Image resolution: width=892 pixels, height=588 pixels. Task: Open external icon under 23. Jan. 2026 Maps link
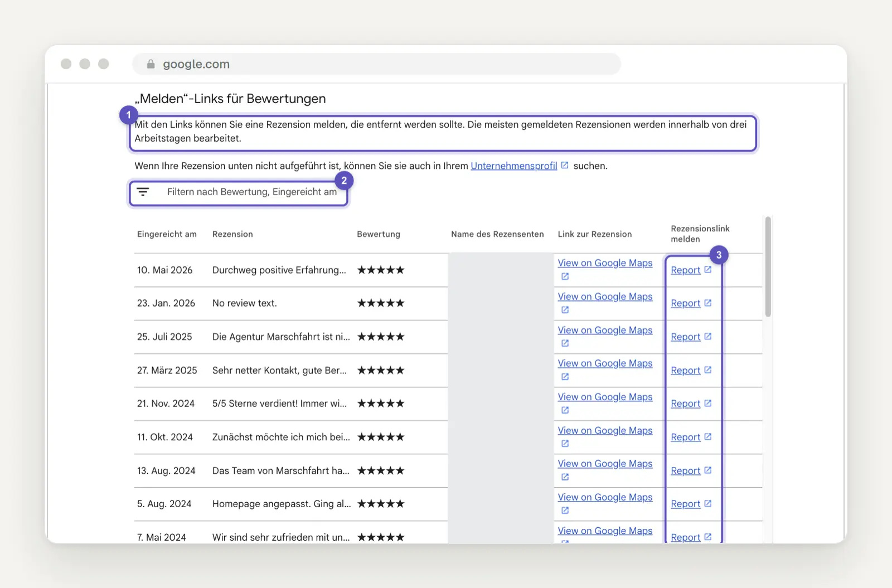(x=565, y=310)
